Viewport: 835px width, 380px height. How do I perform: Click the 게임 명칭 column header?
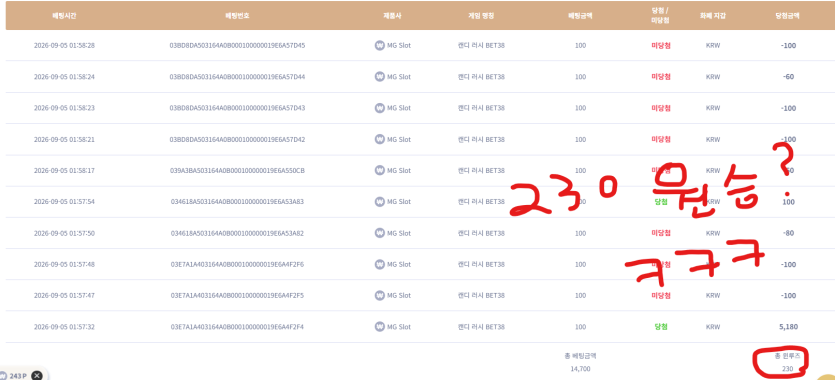pos(481,15)
